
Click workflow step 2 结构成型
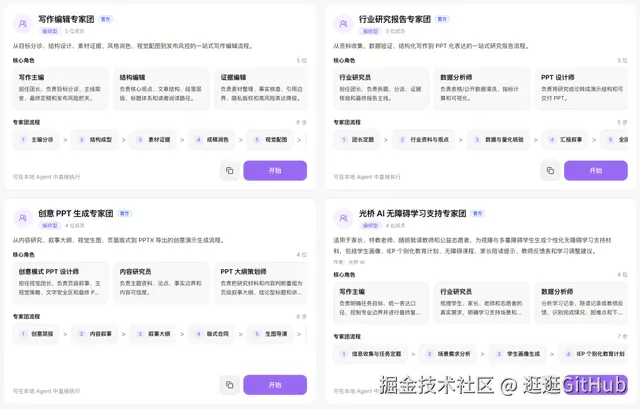[x=95, y=140]
